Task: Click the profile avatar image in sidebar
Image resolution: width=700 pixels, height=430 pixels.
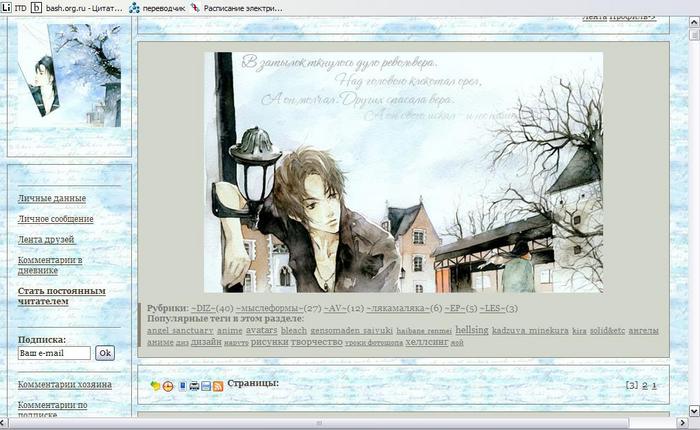Action: (x=69, y=75)
